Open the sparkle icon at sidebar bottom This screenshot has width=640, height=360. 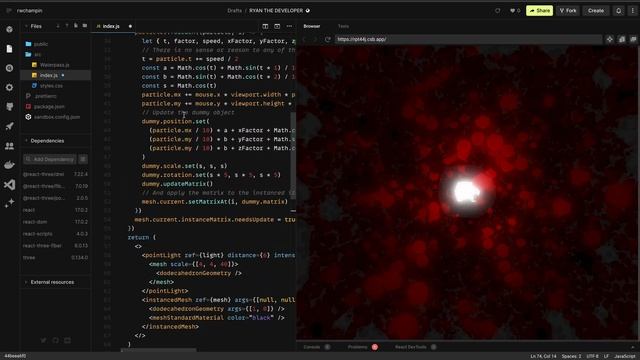pos(9,203)
